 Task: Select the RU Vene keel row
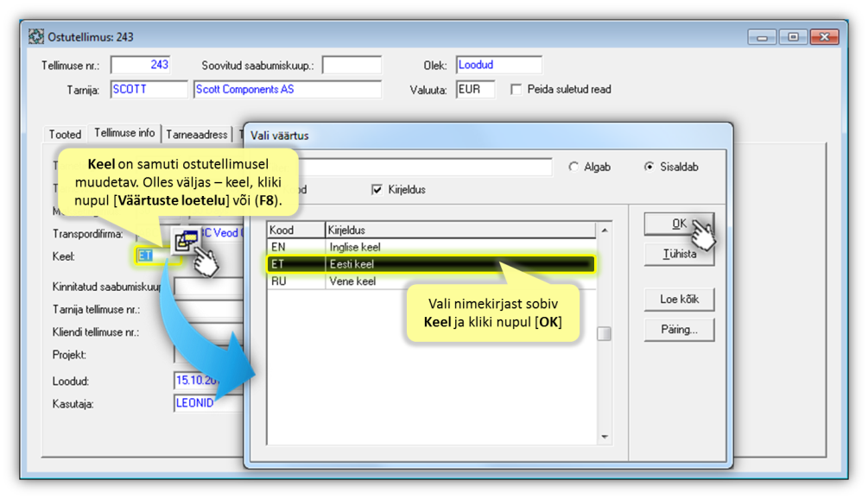pos(431,281)
